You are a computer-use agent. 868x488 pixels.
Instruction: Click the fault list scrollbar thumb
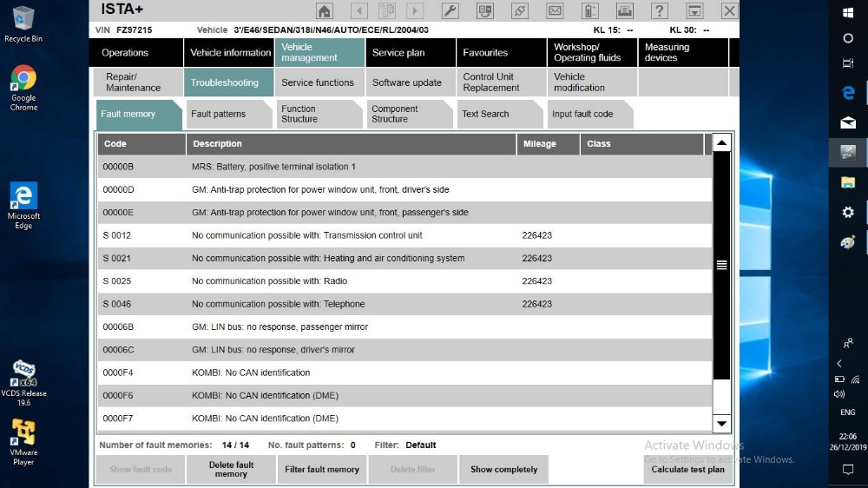pos(721,266)
